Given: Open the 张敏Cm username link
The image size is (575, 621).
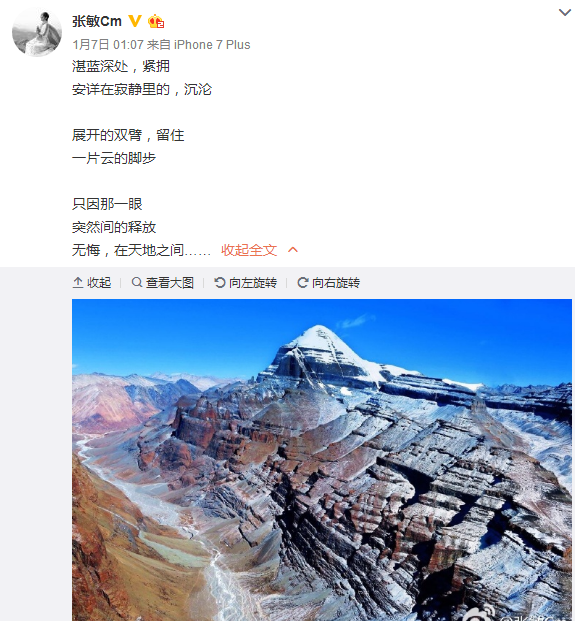Looking at the screenshot, I should (97, 21).
